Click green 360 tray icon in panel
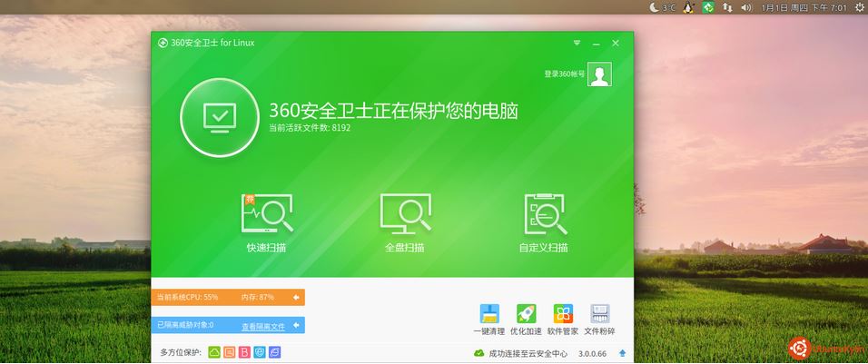Viewport: 868px width, 364px height. [708, 7]
